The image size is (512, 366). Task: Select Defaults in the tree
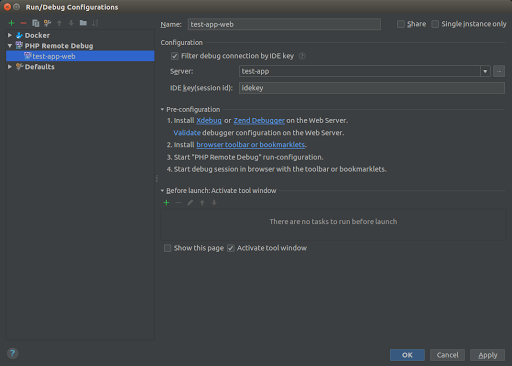point(39,67)
